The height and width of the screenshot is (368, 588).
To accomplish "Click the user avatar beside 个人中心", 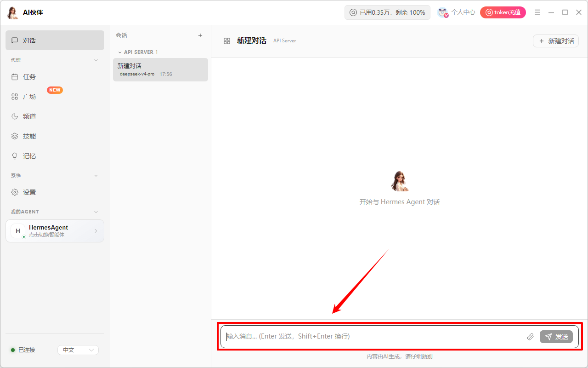I will [x=443, y=12].
